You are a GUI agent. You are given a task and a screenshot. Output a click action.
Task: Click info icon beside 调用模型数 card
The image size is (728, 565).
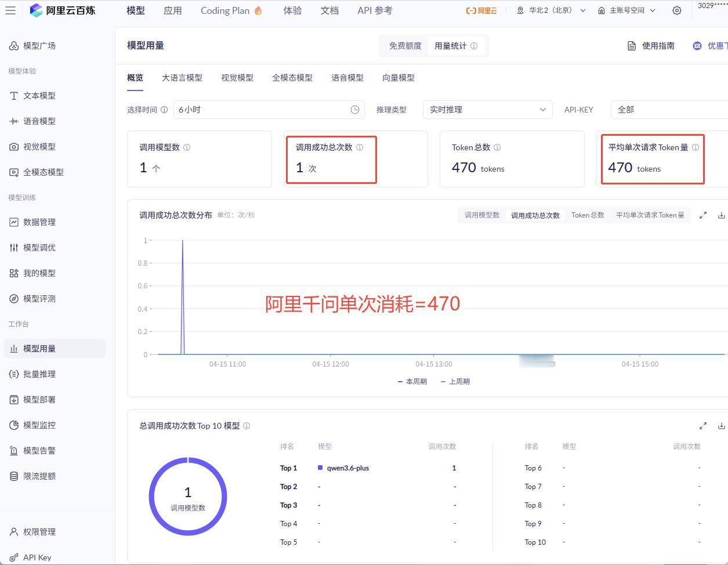point(187,147)
